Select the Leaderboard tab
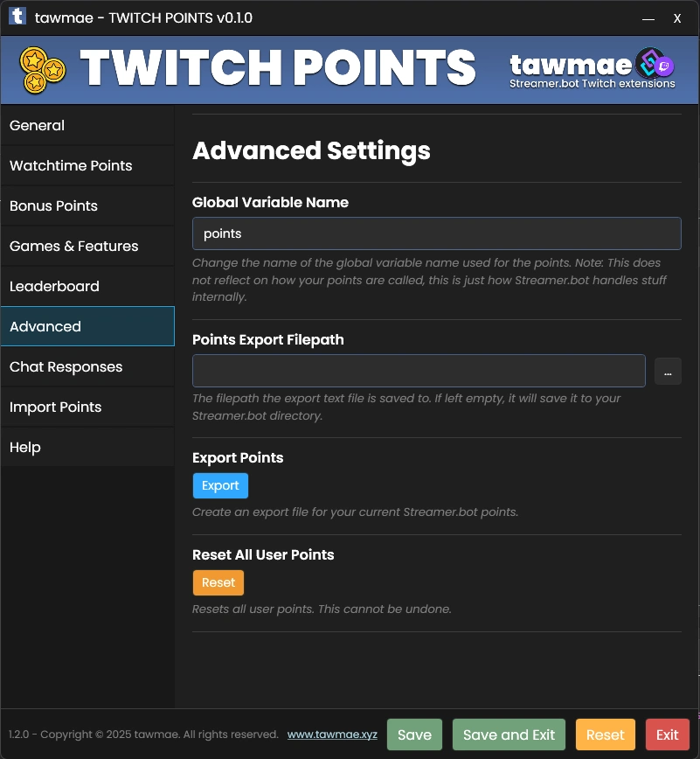Image resolution: width=700 pixels, height=759 pixels. pos(87,286)
